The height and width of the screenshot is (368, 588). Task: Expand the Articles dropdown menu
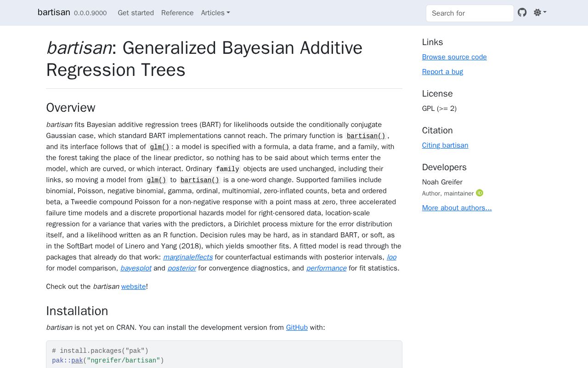pos(215,13)
